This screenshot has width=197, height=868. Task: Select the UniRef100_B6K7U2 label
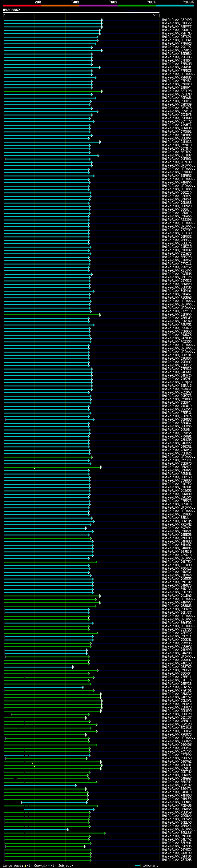(x=177, y=782)
